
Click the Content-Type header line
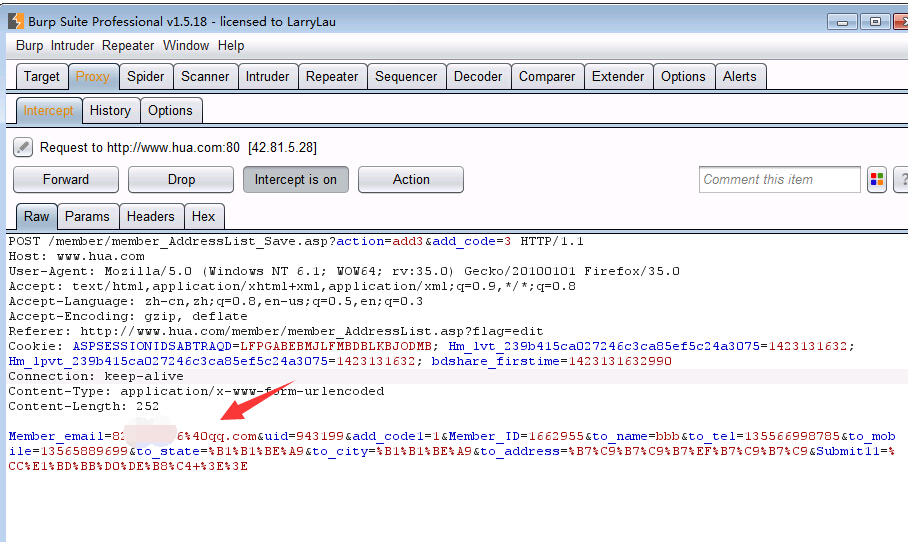(x=196, y=391)
